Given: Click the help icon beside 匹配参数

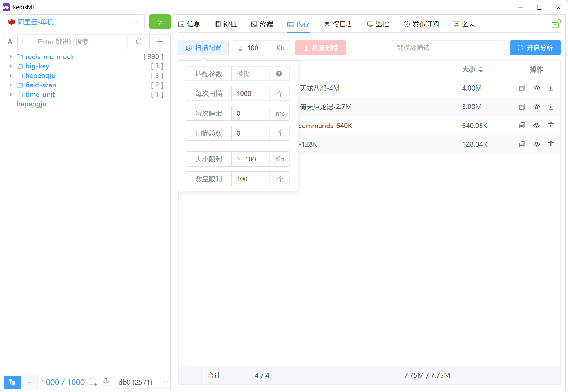Looking at the screenshot, I should [x=279, y=74].
